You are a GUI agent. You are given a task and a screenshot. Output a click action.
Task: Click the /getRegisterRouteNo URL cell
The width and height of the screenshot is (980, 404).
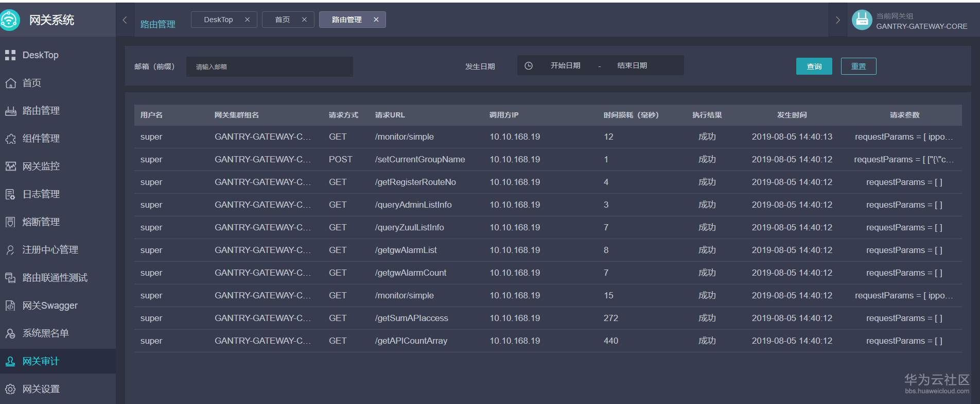pyautogui.click(x=415, y=182)
